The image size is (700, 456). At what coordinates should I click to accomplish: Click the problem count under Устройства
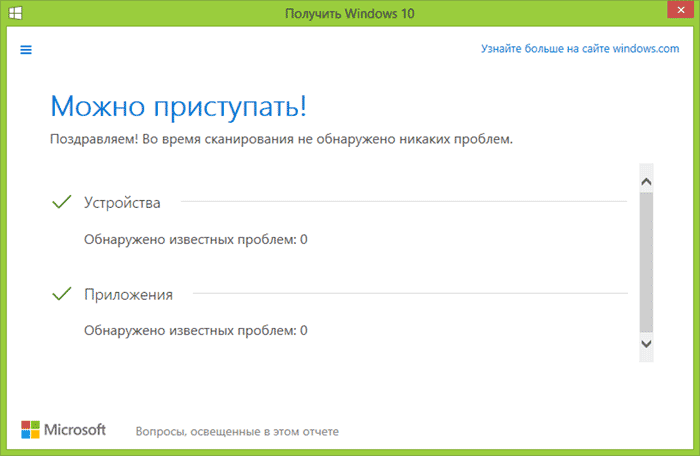[195, 239]
